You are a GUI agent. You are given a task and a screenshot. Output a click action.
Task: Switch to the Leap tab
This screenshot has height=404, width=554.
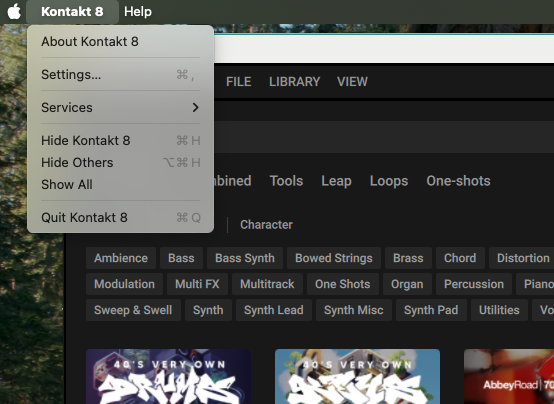pos(336,181)
